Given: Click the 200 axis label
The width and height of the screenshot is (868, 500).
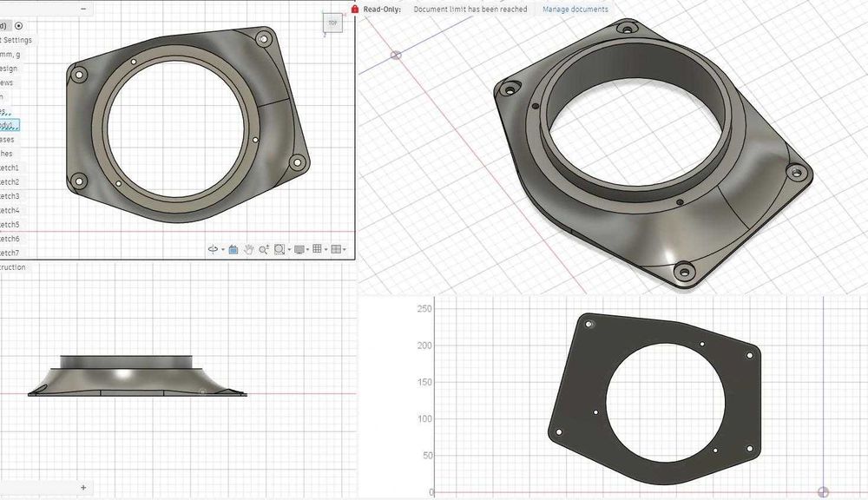Looking at the screenshot, I should 424,345.
